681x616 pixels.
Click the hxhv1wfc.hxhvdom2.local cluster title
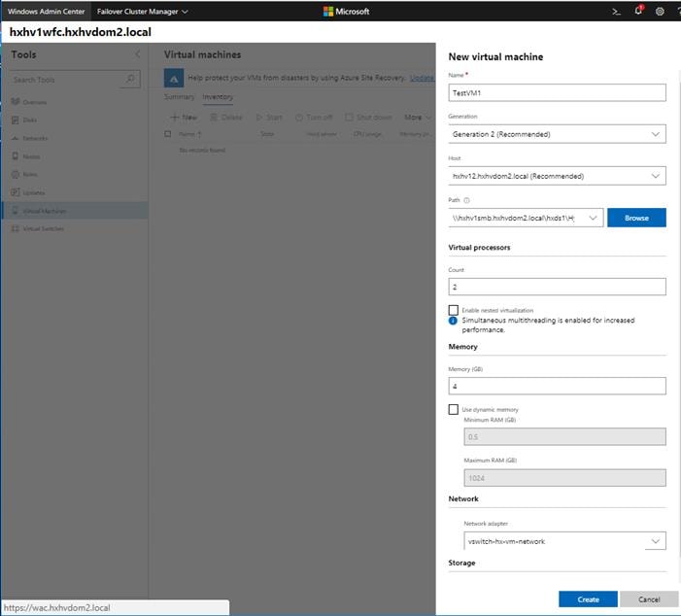pyautogui.click(x=81, y=32)
